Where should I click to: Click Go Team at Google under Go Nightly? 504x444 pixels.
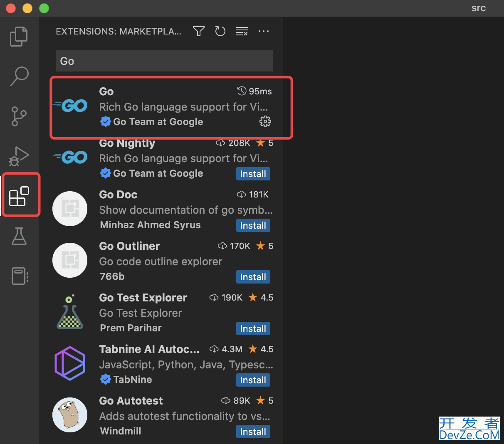point(158,173)
